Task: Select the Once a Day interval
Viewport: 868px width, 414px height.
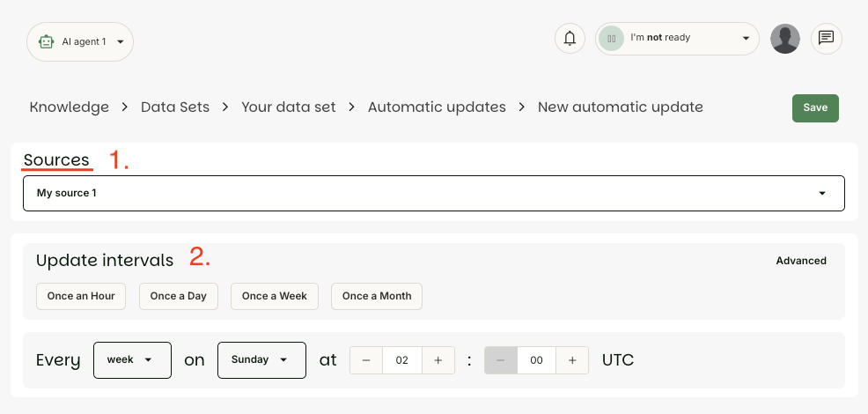Action: pos(178,296)
